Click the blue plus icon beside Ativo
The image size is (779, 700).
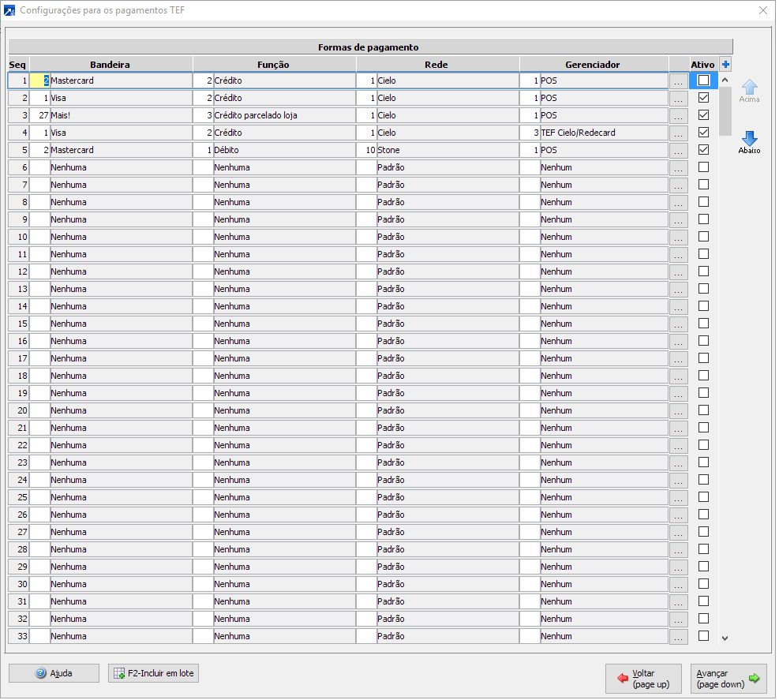click(725, 65)
